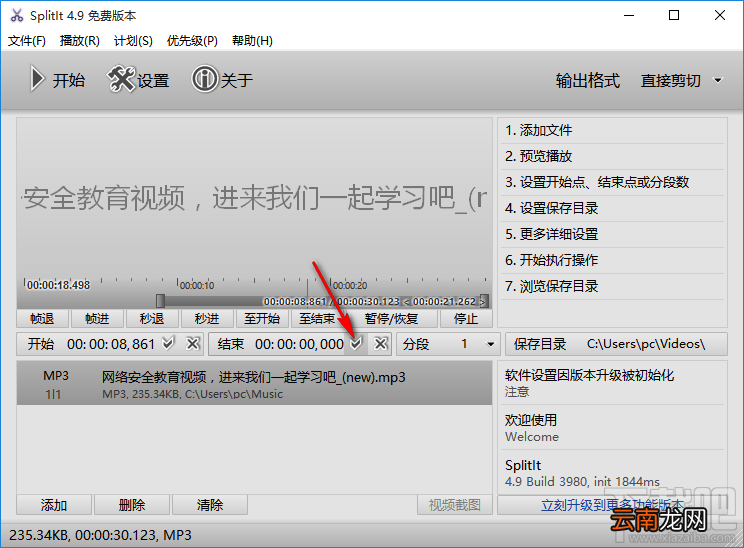The width and height of the screenshot is (744, 548).
Task: Select the MP3 file row in the list
Action: (254, 383)
